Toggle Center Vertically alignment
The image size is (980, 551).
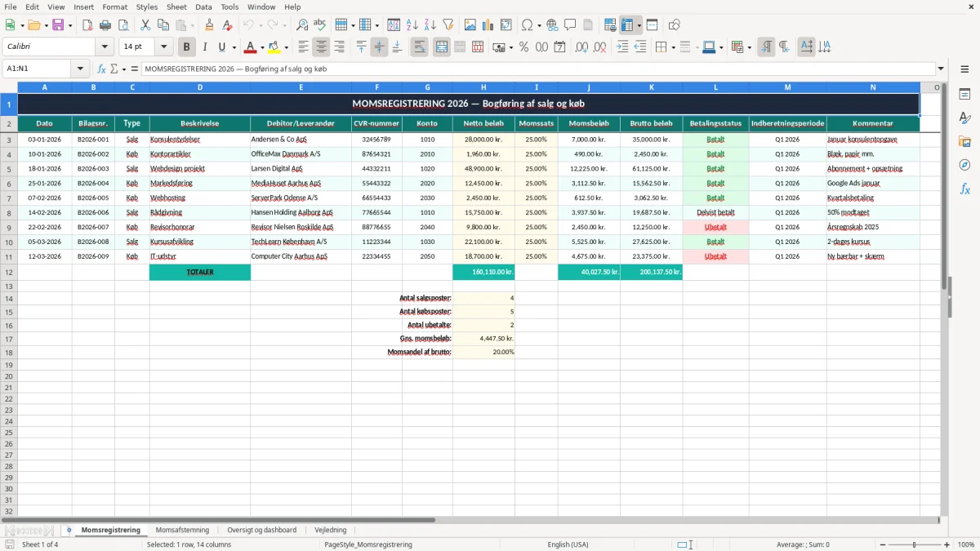(x=379, y=47)
